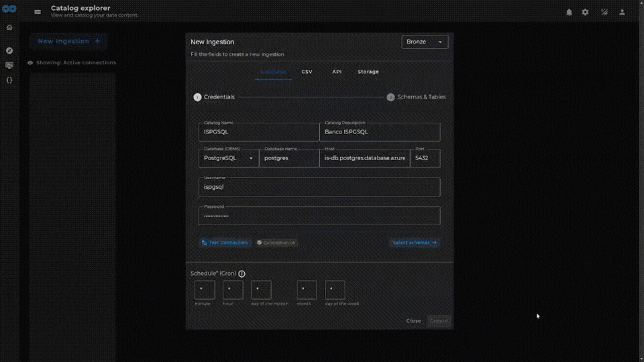The image size is (644, 362).
Task: Open the compass explore icon in sidebar
Action: (x=9, y=50)
